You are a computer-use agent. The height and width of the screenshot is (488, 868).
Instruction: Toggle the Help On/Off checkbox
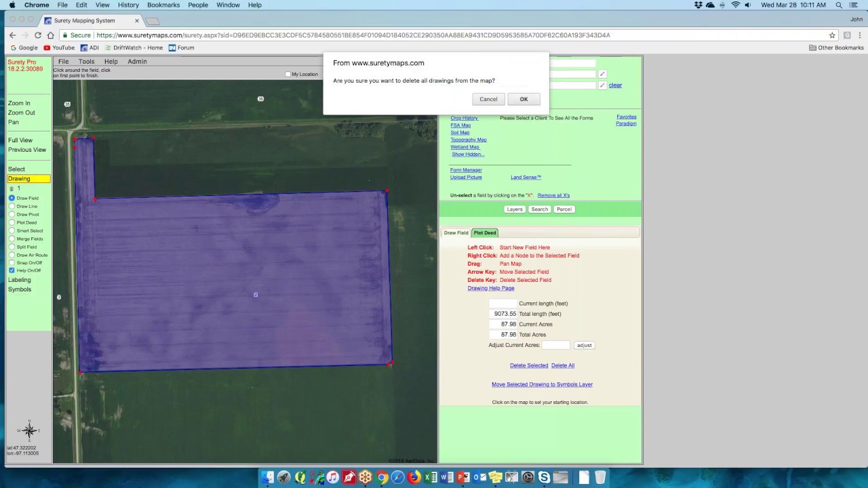(12, 270)
